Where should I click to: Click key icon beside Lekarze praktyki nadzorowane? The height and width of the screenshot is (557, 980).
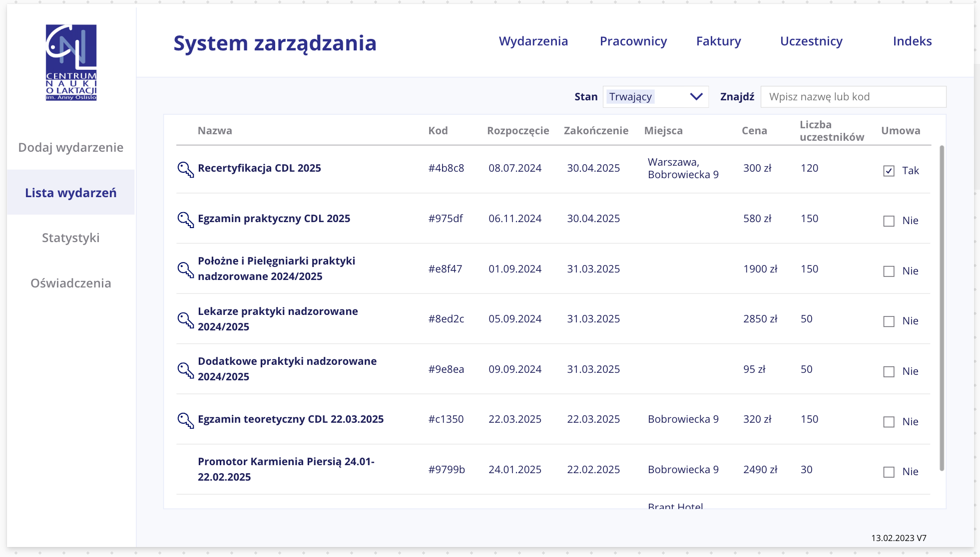tap(186, 320)
